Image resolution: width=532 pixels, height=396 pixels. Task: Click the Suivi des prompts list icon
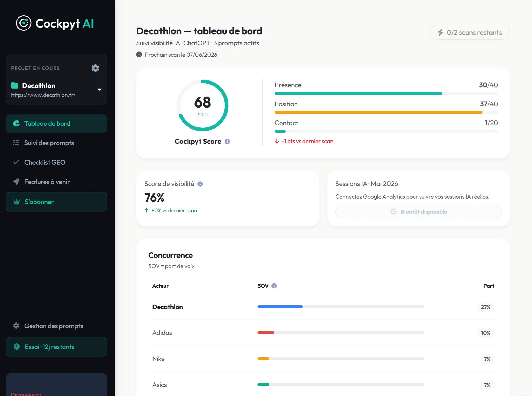click(x=16, y=143)
